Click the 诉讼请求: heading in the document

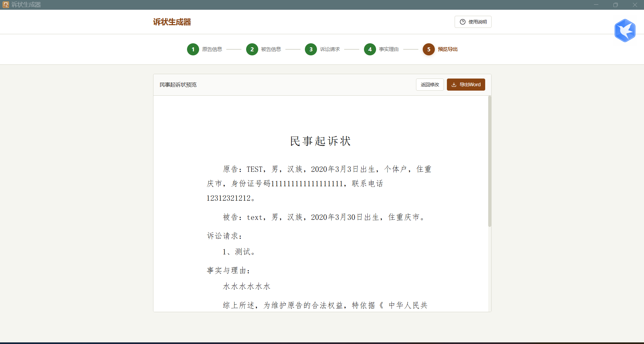click(x=224, y=236)
